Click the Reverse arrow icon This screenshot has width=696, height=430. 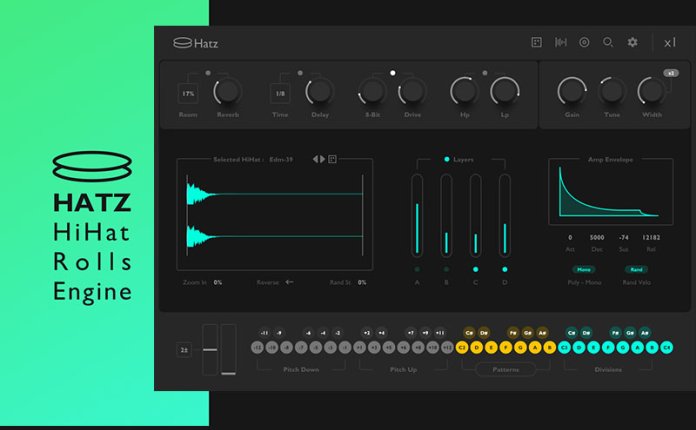[289, 282]
